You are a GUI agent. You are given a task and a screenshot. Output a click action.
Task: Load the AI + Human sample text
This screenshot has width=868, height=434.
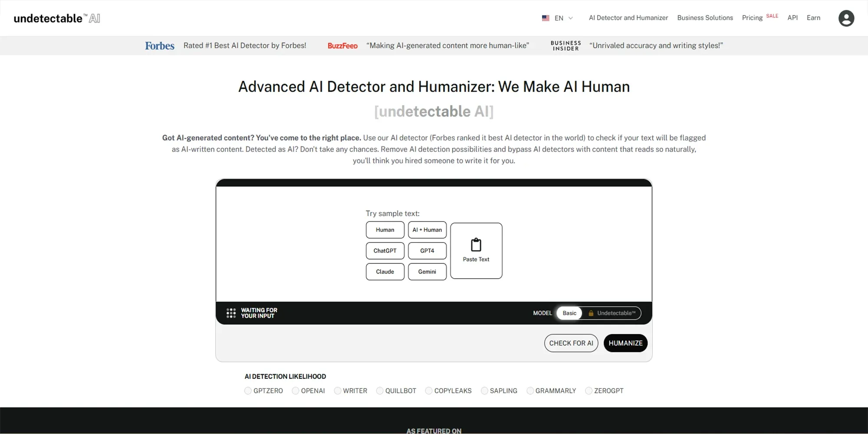click(427, 230)
